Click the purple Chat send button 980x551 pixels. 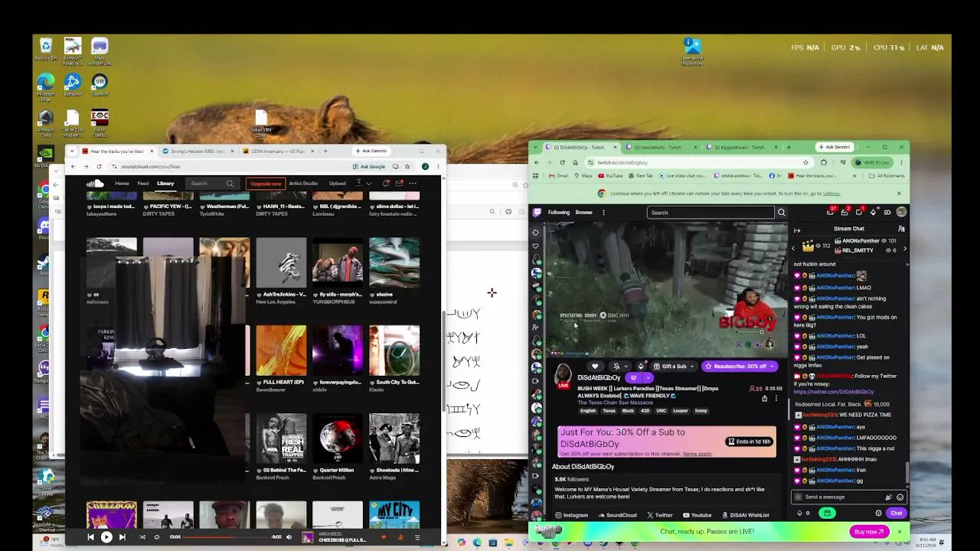pos(896,513)
